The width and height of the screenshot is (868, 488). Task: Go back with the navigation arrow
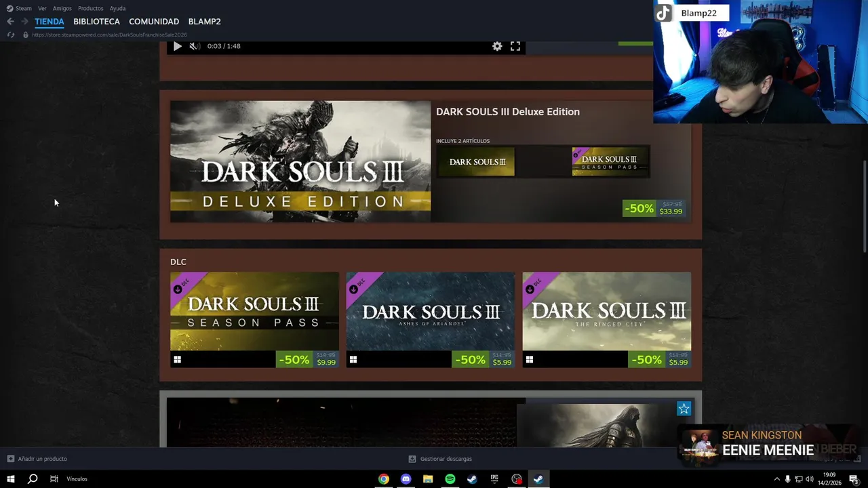pyautogui.click(x=10, y=22)
